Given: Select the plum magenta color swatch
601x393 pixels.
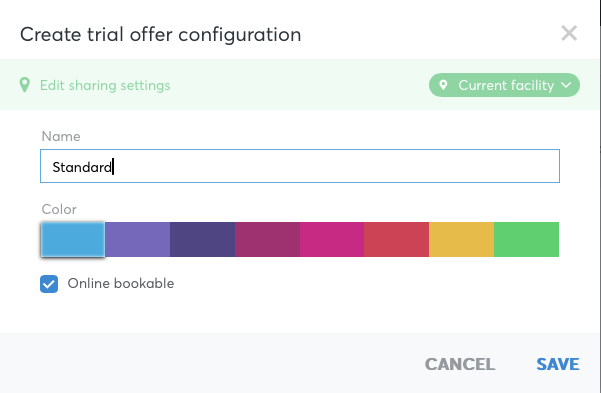Looking at the screenshot, I should click(267, 239).
